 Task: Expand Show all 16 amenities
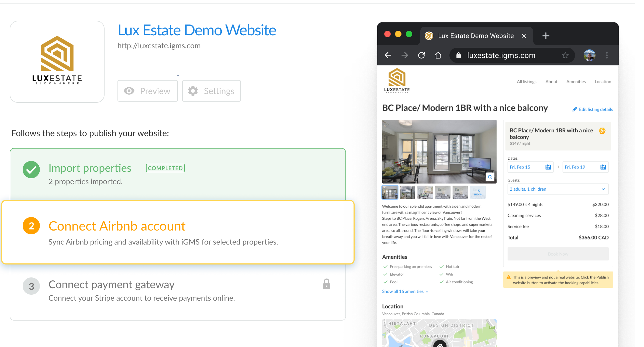pyautogui.click(x=405, y=291)
